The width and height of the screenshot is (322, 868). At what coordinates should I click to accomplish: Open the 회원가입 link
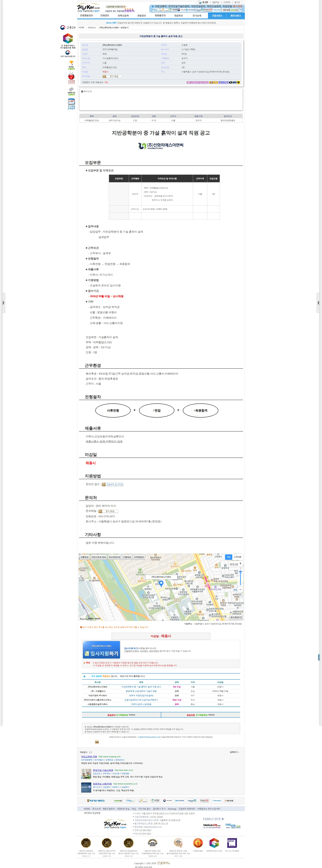coord(216,2)
